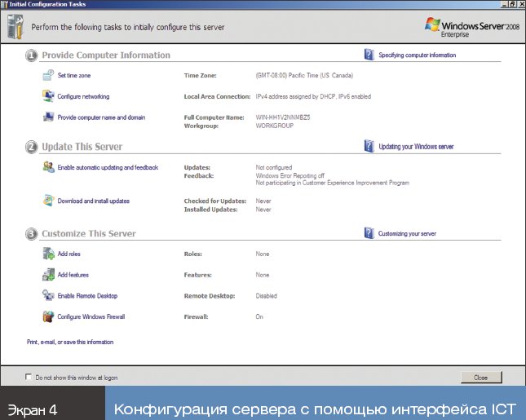Check Do not show this window at logon
Viewport: 526px width, 420px height.
[29, 377]
